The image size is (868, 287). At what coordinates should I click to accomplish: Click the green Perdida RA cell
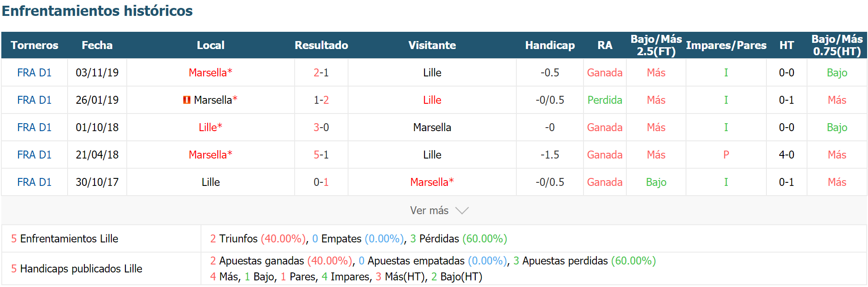coord(605,100)
